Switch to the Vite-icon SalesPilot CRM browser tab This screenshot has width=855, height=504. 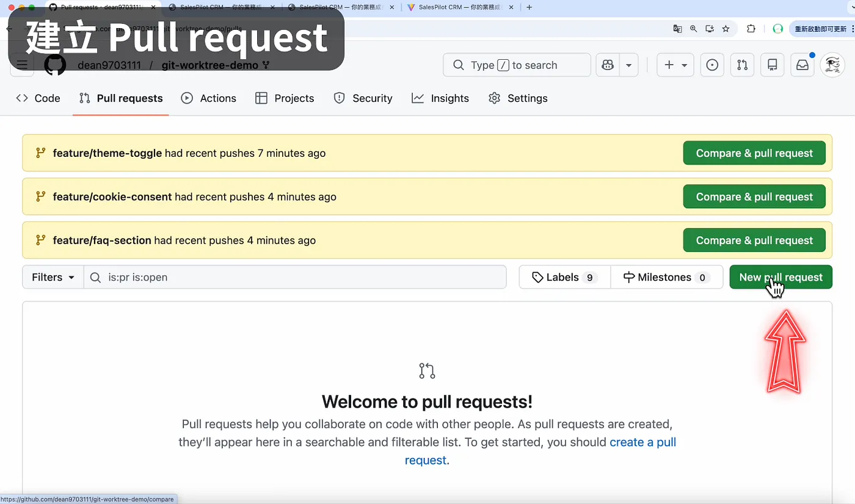click(x=459, y=7)
